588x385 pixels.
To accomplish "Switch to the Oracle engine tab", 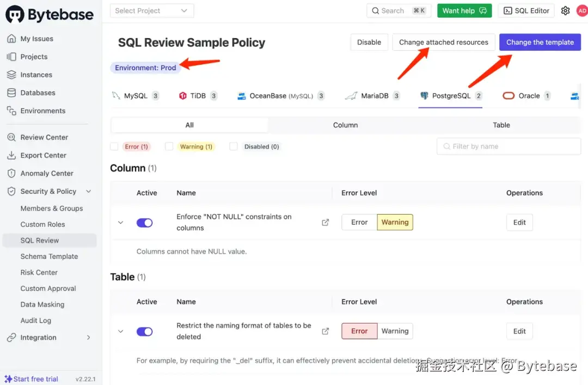I will (x=526, y=96).
